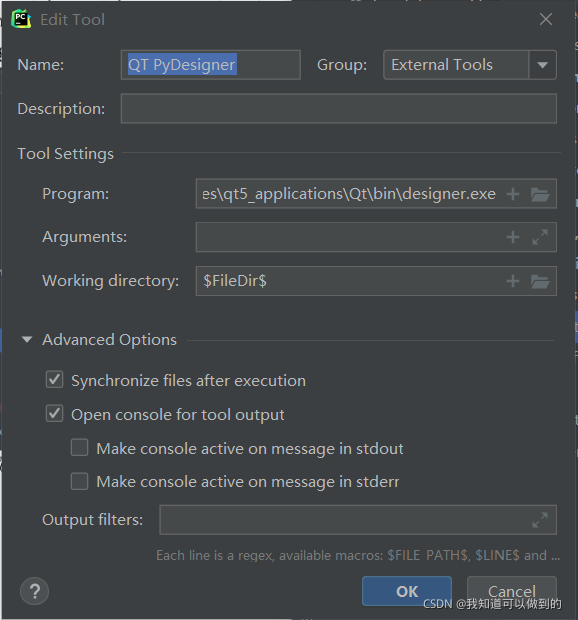Enable Make console active on stdout message
The height and width of the screenshot is (620, 578).
coord(79,448)
